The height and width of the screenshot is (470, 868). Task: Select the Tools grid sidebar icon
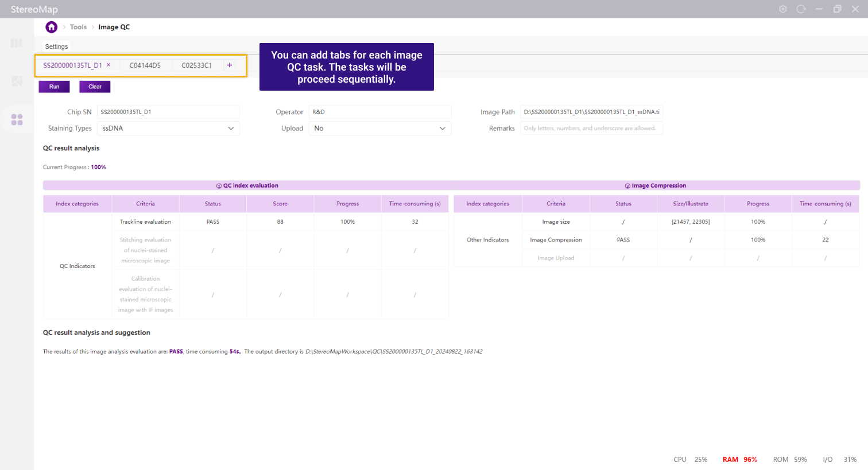pyautogui.click(x=17, y=119)
